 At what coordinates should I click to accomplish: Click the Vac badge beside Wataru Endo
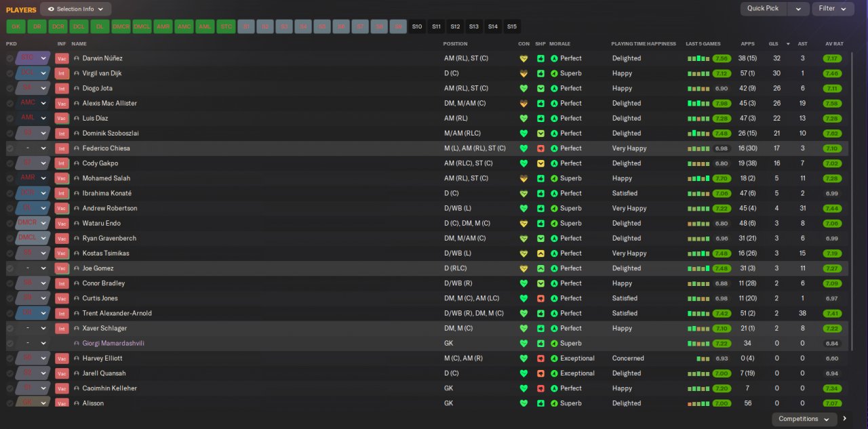[62, 223]
